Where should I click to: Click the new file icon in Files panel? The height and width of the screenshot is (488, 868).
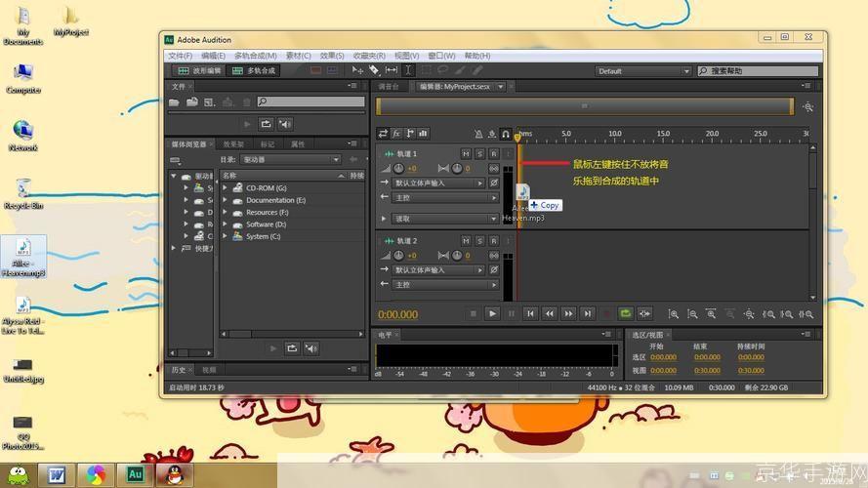(209, 102)
